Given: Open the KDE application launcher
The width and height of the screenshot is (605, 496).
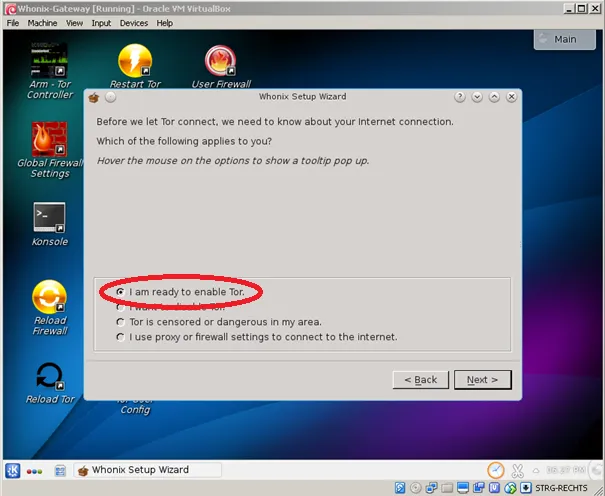Looking at the screenshot, I should (x=13, y=471).
